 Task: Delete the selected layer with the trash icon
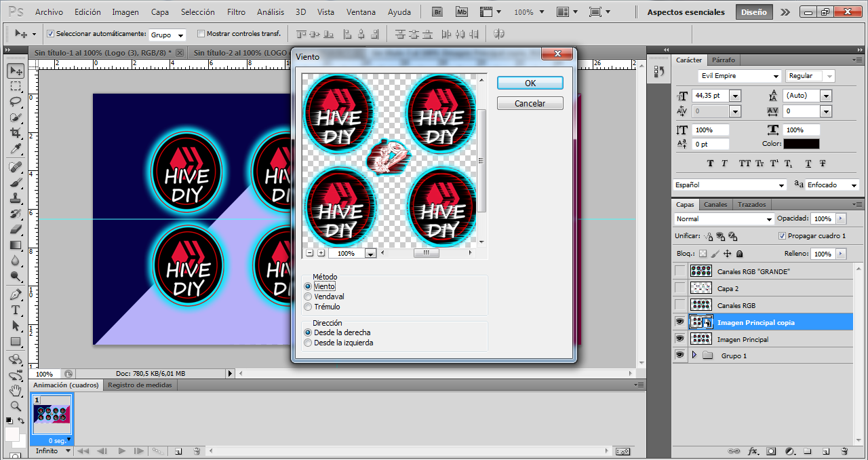click(844, 451)
